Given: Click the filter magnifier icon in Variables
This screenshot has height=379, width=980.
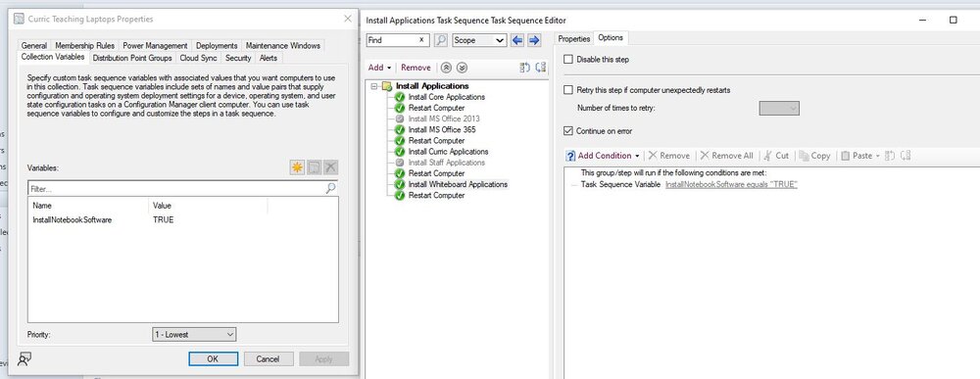Looking at the screenshot, I should pyautogui.click(x=330, y=188).
